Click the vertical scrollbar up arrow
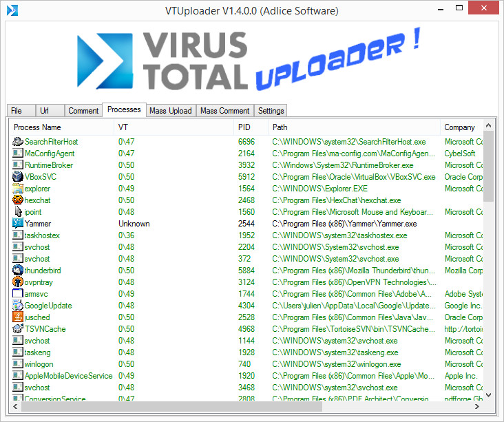Image resolution: width=504 pixels, height=422 pixels. coord(489,126)
